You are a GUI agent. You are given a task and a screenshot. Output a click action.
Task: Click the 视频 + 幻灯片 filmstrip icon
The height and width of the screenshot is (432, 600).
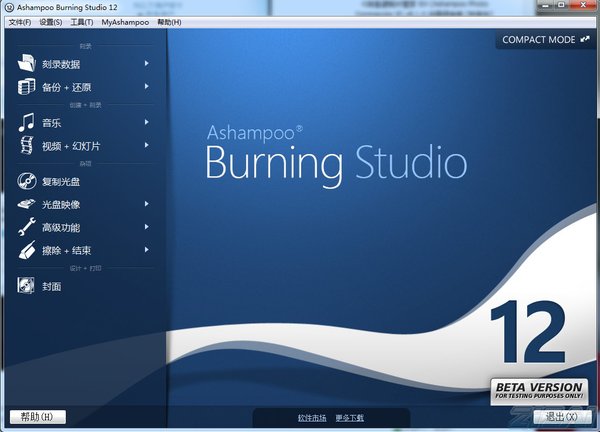point(27,145)
